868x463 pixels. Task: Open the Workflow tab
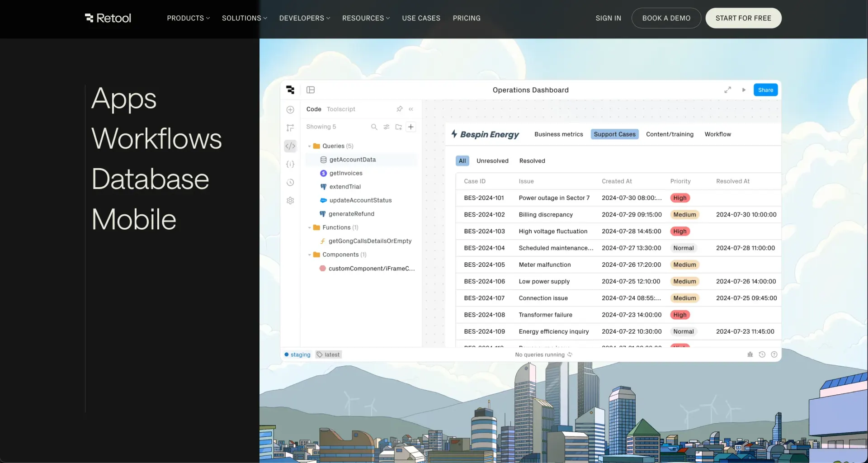(717, 134)
